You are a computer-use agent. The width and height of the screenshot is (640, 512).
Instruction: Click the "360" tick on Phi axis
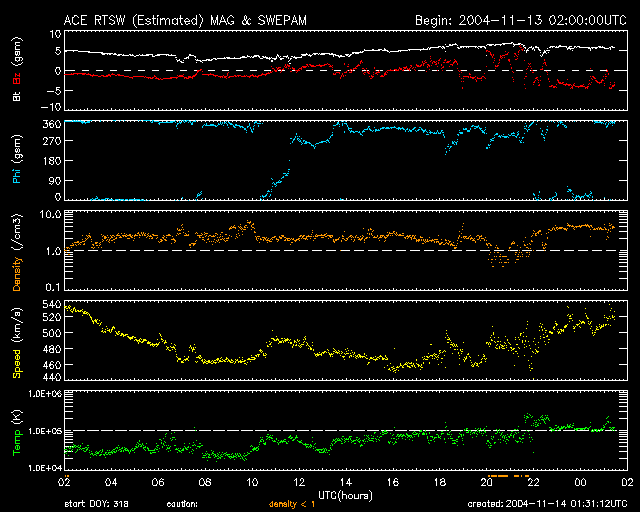click(52, 124)
